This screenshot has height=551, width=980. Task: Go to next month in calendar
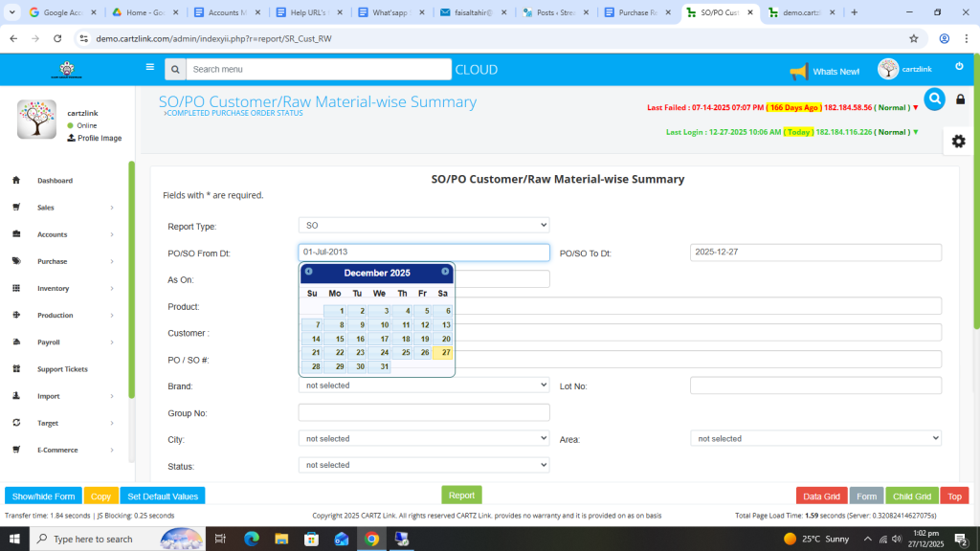click(445, 272)
